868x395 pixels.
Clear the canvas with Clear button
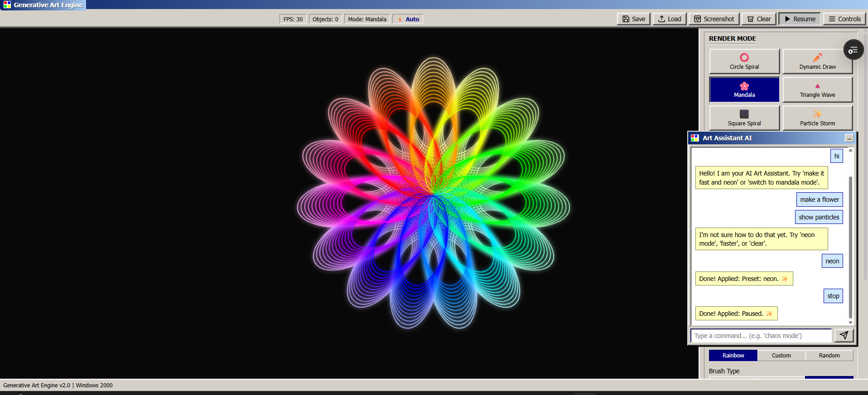[759, 19]
